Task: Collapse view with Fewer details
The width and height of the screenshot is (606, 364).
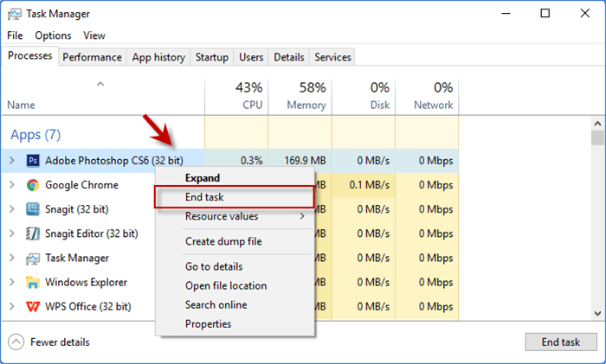Action: pyautogui.click(x=50, y=342)
